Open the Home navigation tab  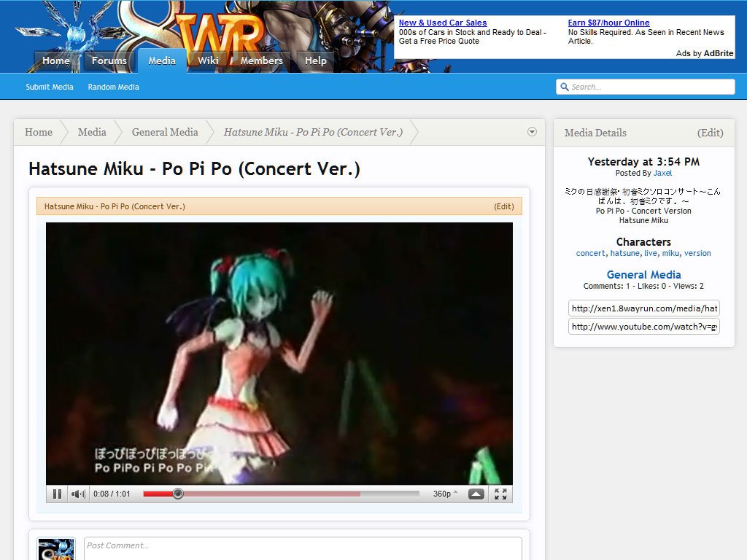[x=55, y=61]
